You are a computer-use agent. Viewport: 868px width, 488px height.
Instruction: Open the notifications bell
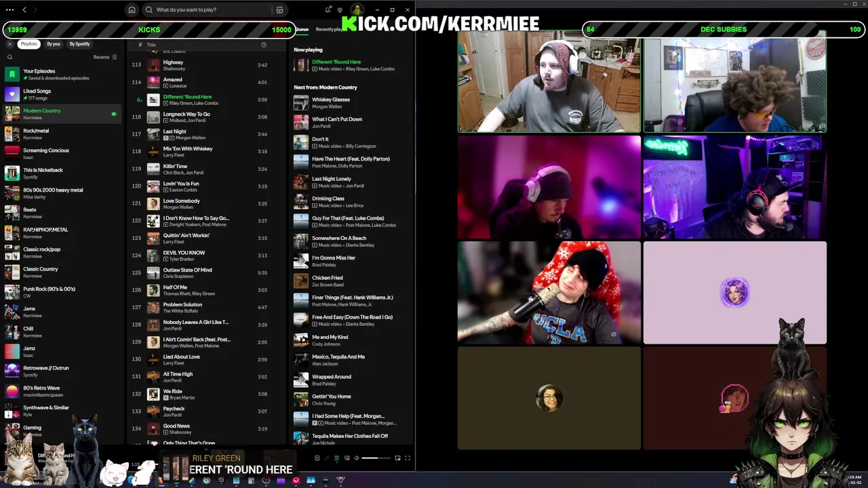328,9
